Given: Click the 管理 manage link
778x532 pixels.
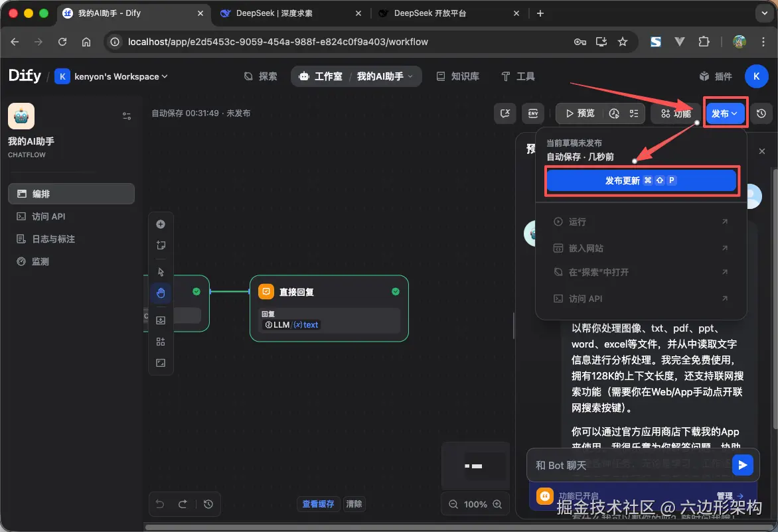Looking at the screenshot, I should click(725, 495).
